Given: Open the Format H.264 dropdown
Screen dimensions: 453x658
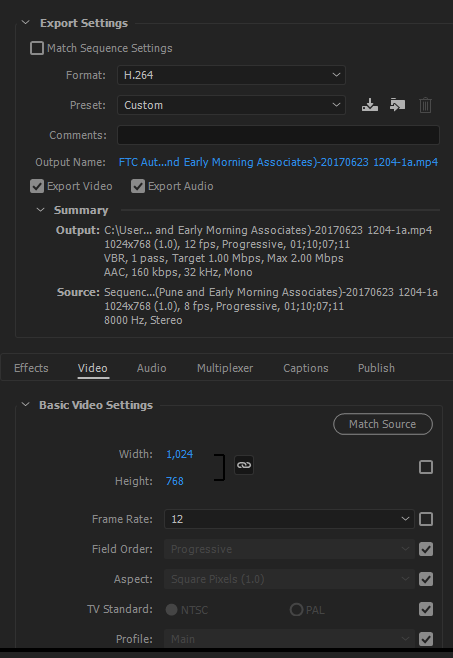Looking at the screenshot, I should pyautogui.click(x=231, y=75).
